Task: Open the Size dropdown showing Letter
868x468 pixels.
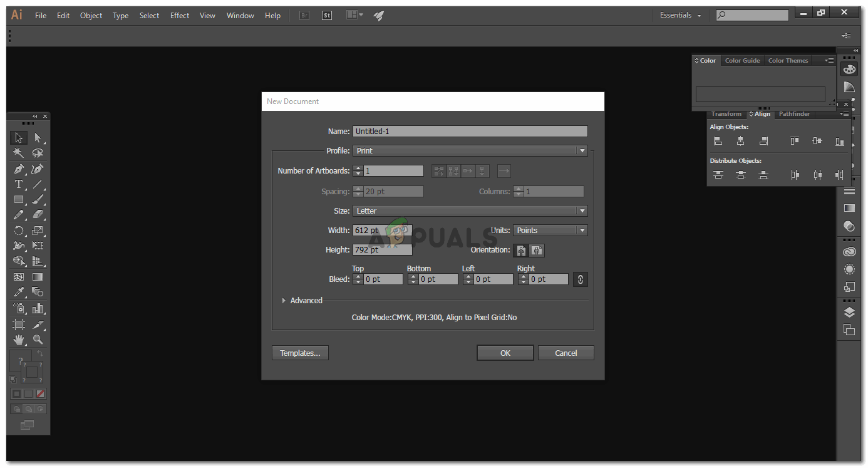Action: click(x=582, y=211)
